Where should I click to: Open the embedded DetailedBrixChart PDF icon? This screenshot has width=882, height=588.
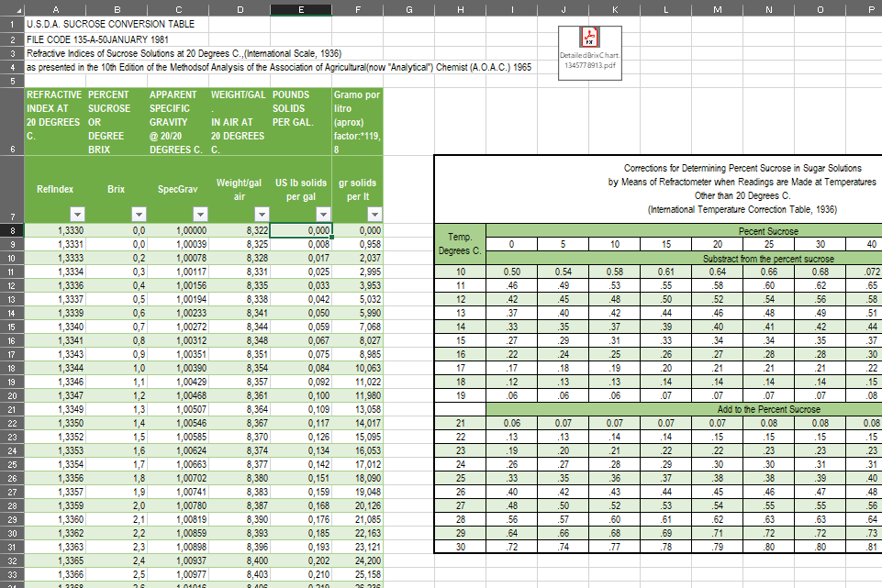point(588,50)
